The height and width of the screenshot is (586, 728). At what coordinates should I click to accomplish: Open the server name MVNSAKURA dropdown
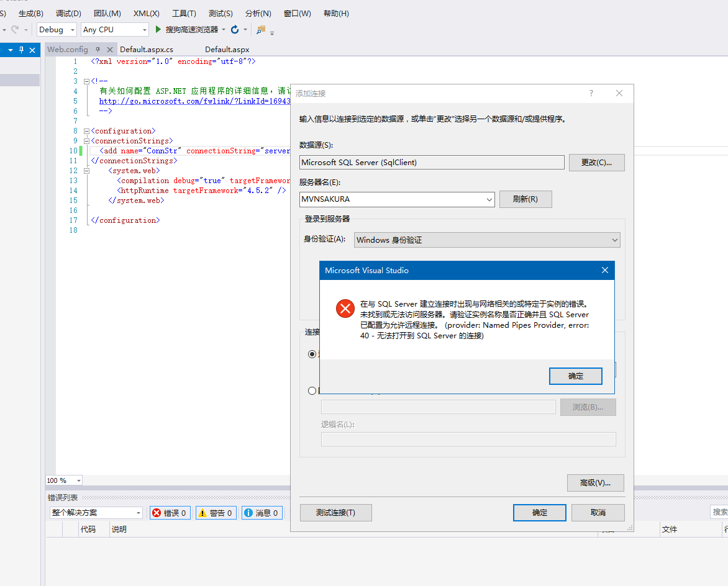pos(489,199)
